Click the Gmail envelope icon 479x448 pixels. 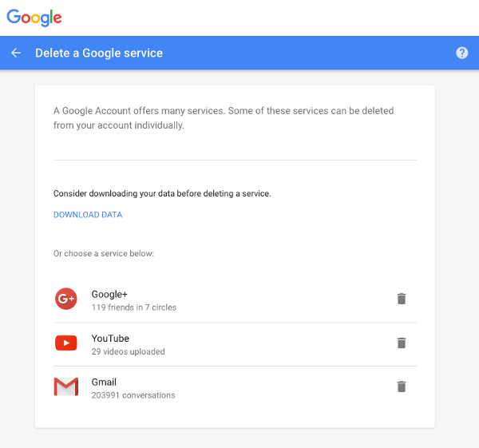click(x=65, y=387)
